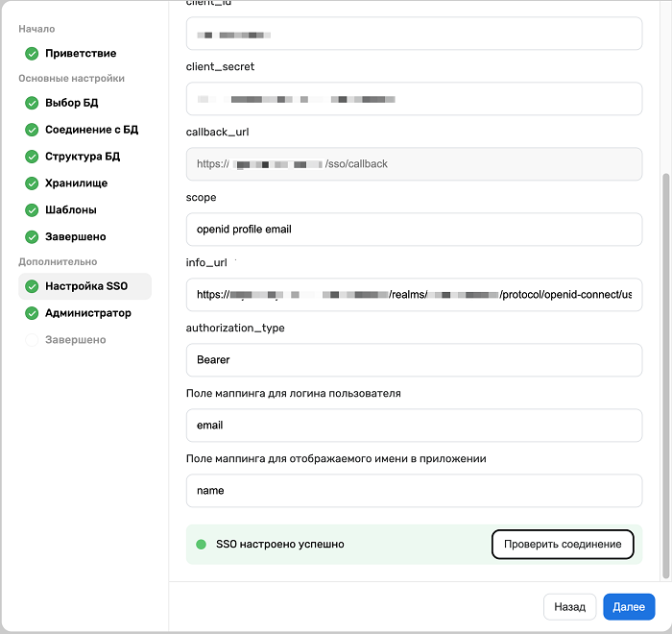The height and width of the screenshot is (634, 672).
Task: Click the checkmark icon beside Настройка SSO
Action: coord(33,286)
